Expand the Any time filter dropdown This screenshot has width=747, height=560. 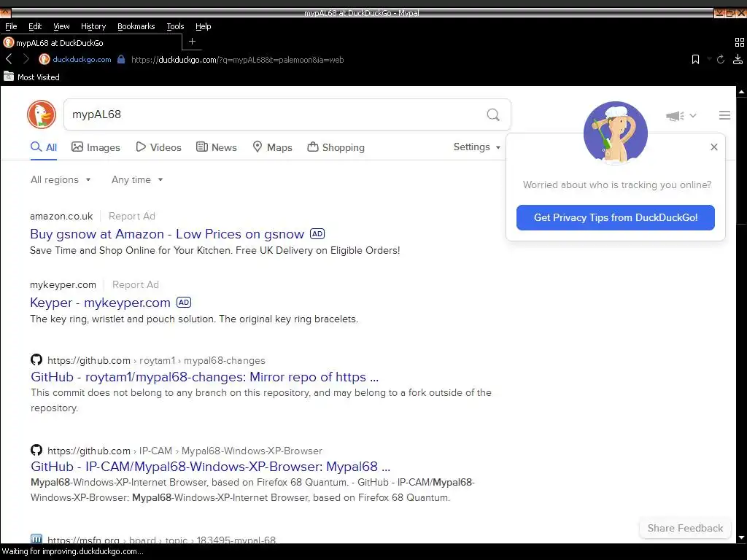pos(137,179)
